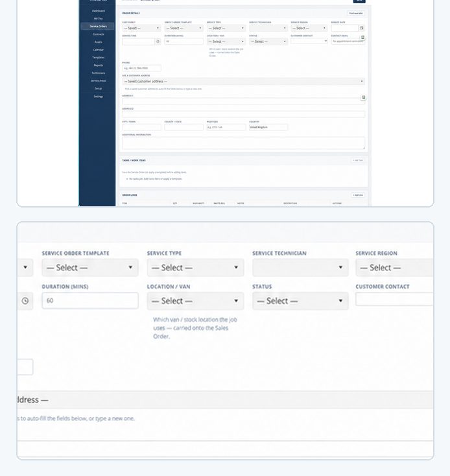Click the Address 2 input field

243,114
